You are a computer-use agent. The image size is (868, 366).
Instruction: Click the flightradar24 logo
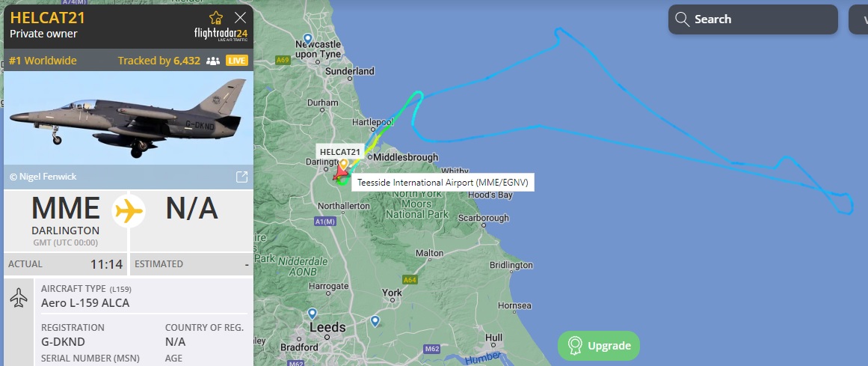coord(221,34)
